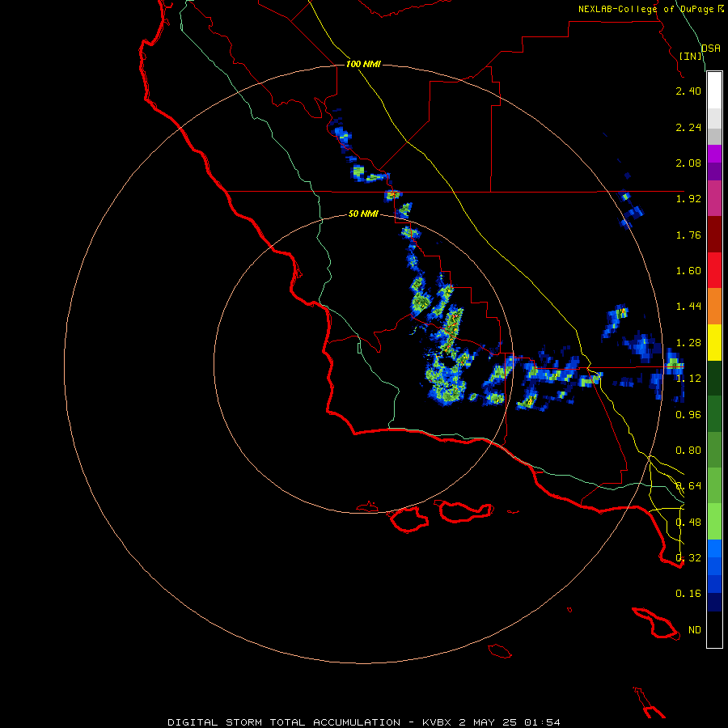The width and height of the screenshot is (728, 728).
Task: Click the 1.44 legend value
Action: click(688, 307)
